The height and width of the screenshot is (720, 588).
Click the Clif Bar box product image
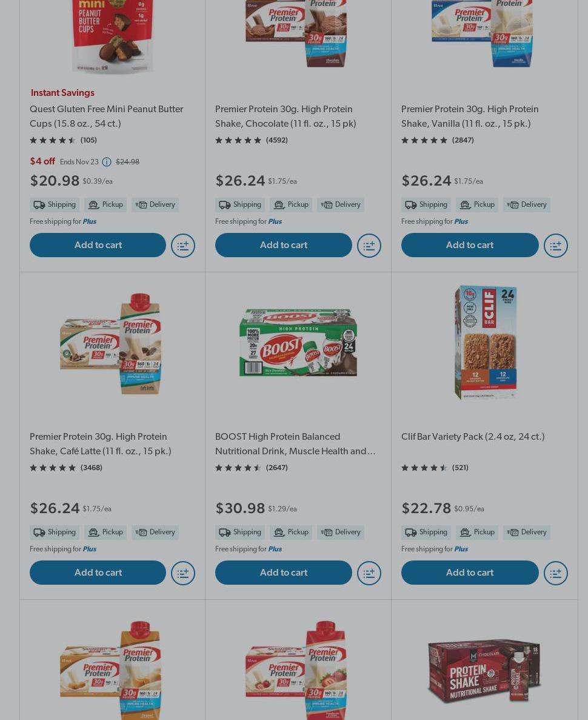coord(484,343)
